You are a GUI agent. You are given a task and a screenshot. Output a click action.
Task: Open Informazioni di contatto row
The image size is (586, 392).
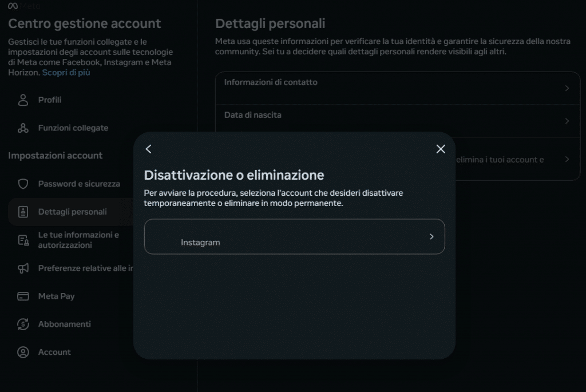point(398,88)
